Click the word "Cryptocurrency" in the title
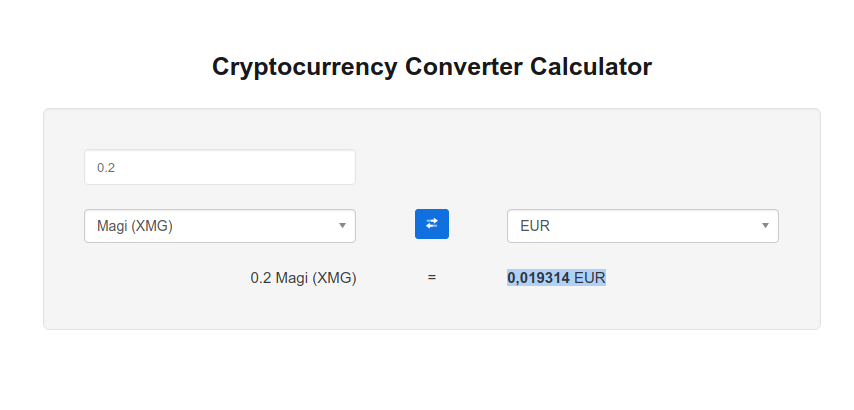This screenshot has width=854, height=410. pos(304,67)
